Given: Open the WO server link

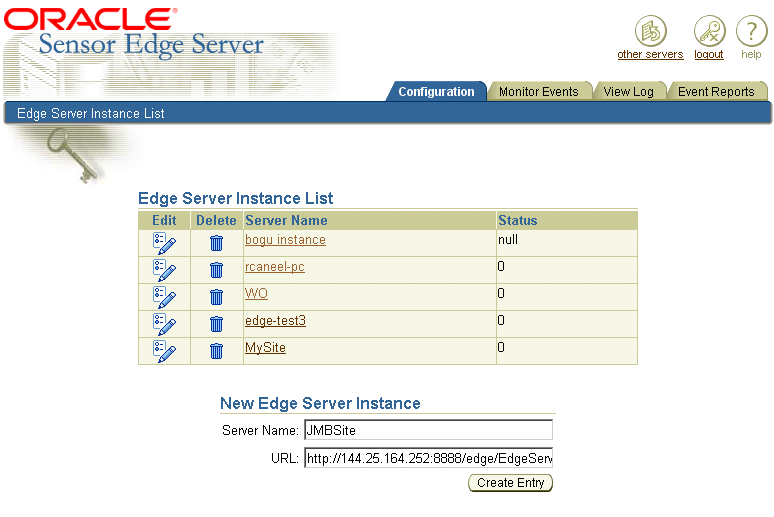Looking at the screenshot, I should point(256,293).
